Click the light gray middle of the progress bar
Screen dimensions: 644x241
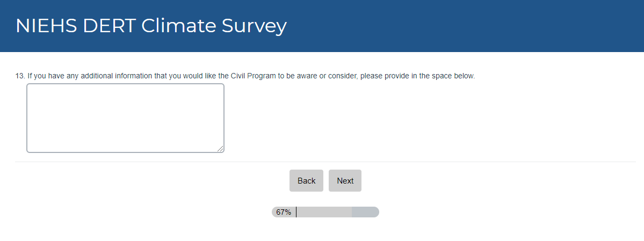tap(324, 212)
